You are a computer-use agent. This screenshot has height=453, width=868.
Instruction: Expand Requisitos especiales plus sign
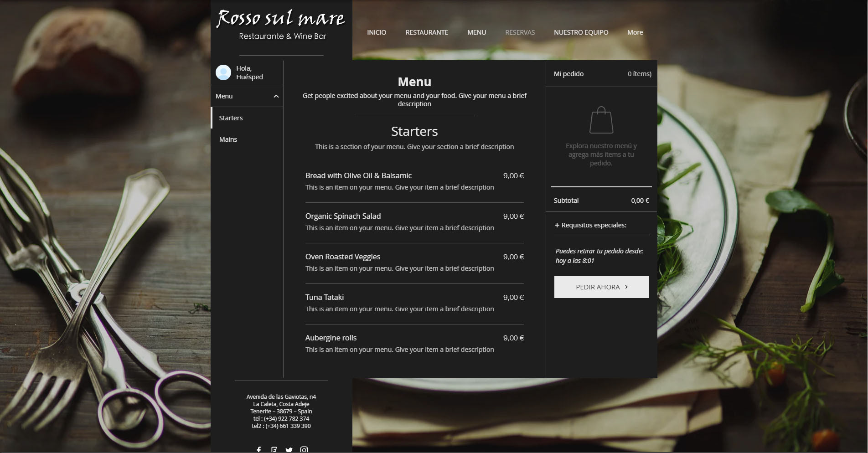tap(557, 225)
